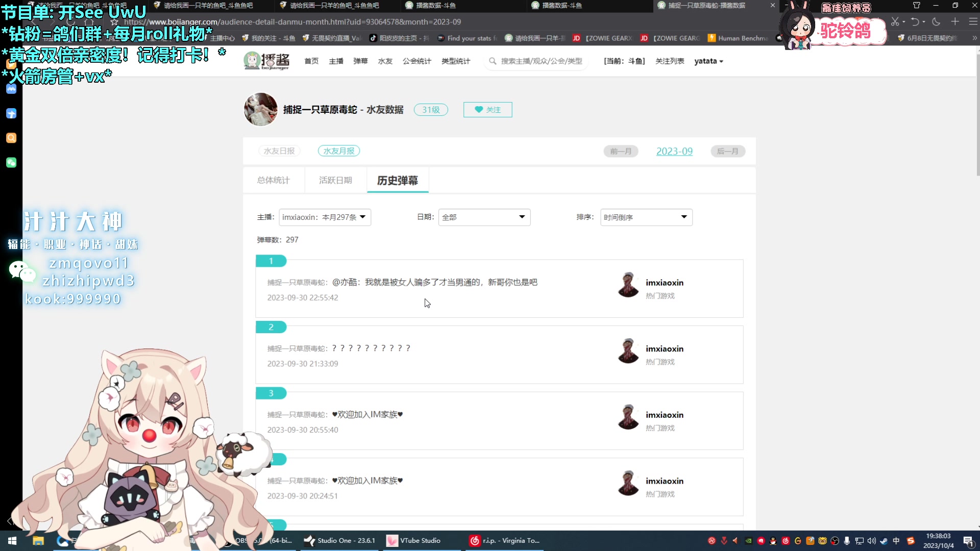Click the timestamp 2023-09-30 21:33:09

[x=303, y=364]
